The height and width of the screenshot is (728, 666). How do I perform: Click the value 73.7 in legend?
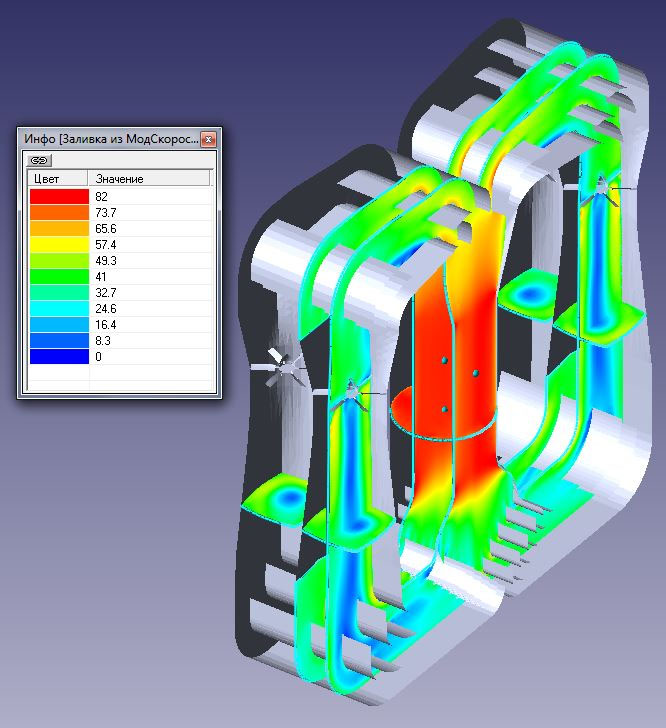point(106,213)
